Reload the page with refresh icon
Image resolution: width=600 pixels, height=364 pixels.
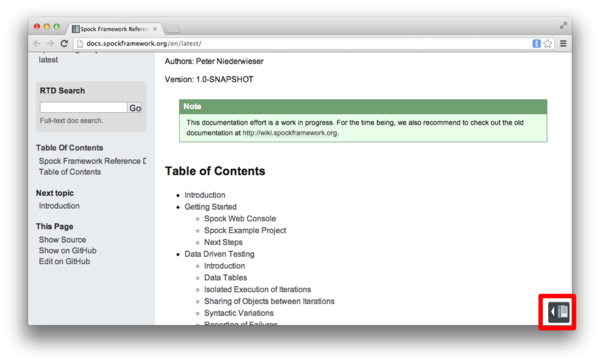64,43
